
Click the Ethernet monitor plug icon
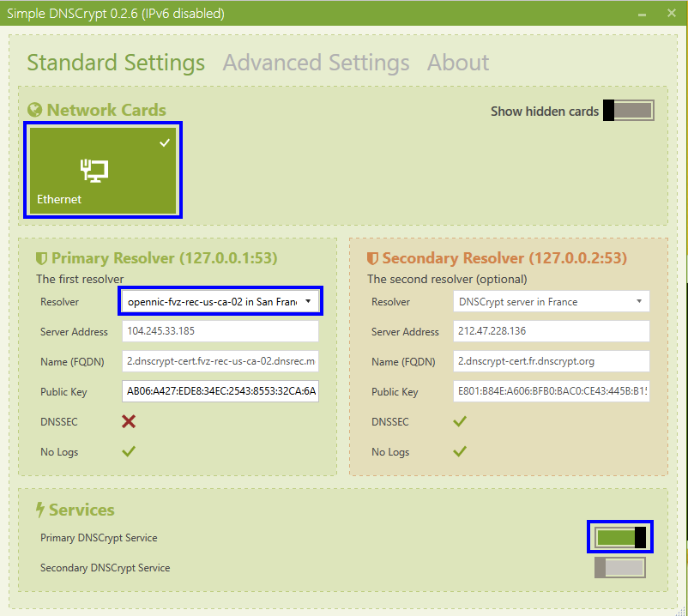coord(94,170)
